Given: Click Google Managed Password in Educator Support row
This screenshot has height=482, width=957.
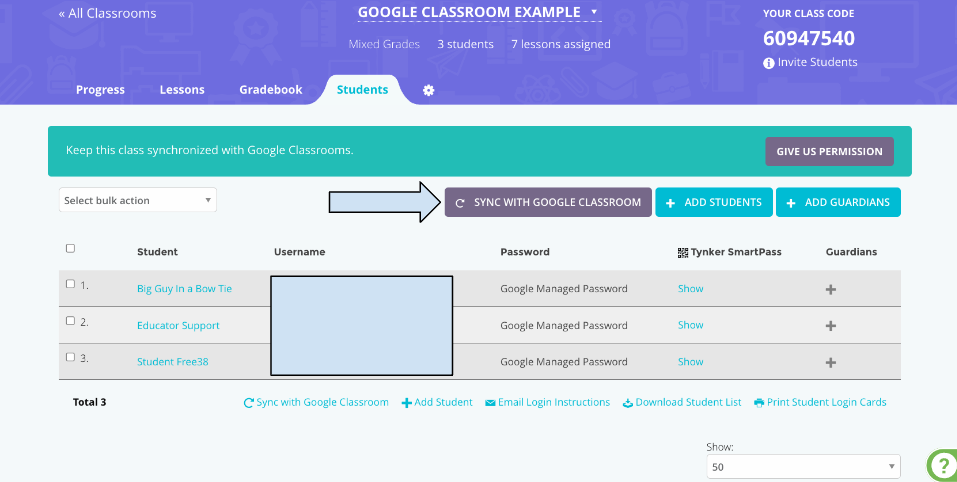Looking at the screenshot, I should [x=564, y=325].
